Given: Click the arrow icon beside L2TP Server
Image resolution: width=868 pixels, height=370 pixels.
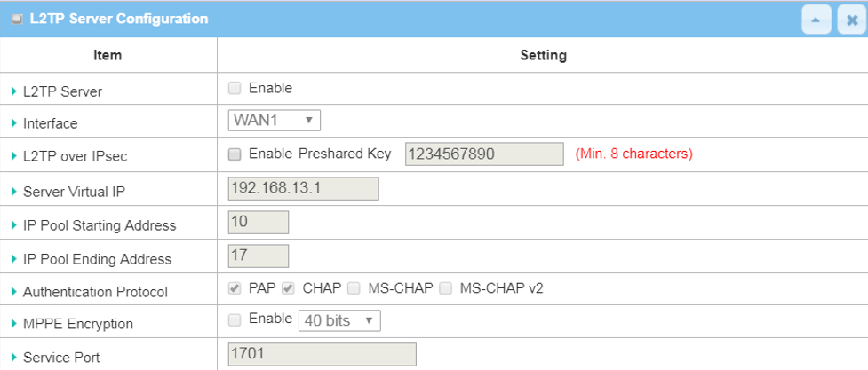Looking at the screenshot, I should pos(14,91).
